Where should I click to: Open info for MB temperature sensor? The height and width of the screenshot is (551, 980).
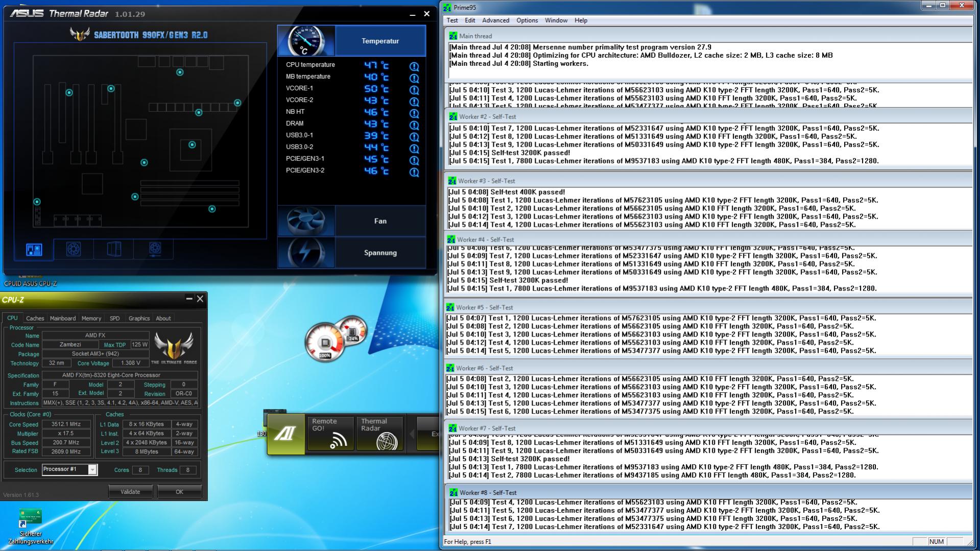pyautogui.click(x=414, y=78)
